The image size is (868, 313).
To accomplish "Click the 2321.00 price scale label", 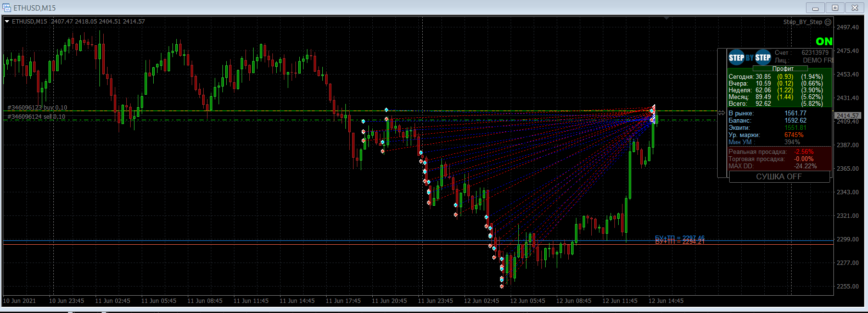I will click(x=848, y=216).
